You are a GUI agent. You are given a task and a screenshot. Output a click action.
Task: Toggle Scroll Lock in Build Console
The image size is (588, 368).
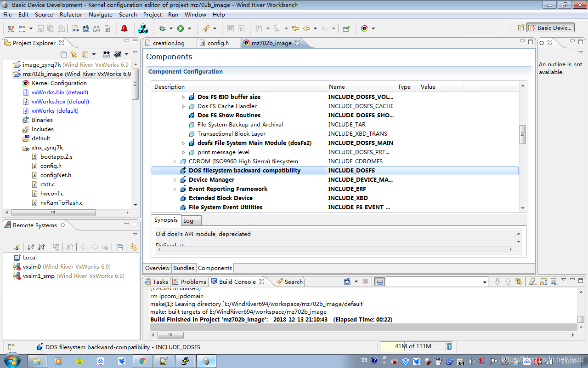[x=543, y=282]
